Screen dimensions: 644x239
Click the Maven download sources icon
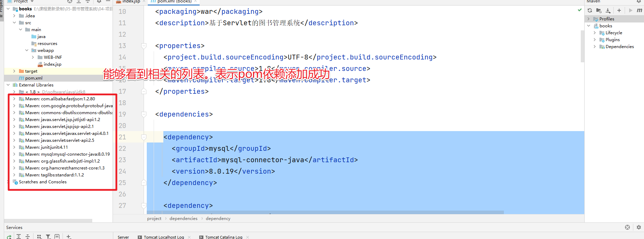608,10
